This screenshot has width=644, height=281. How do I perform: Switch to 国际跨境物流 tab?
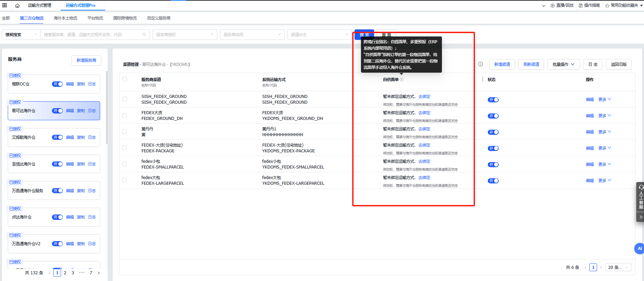click(125, 18)
